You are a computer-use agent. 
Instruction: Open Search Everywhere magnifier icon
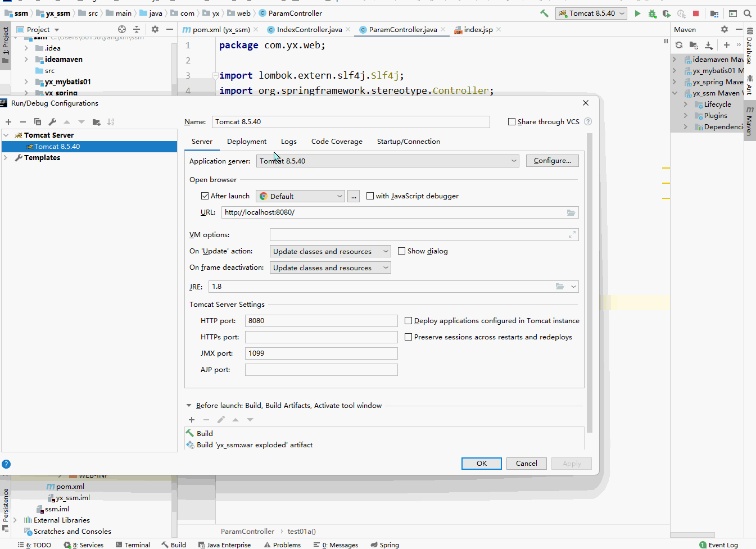[x=748, y=13]
